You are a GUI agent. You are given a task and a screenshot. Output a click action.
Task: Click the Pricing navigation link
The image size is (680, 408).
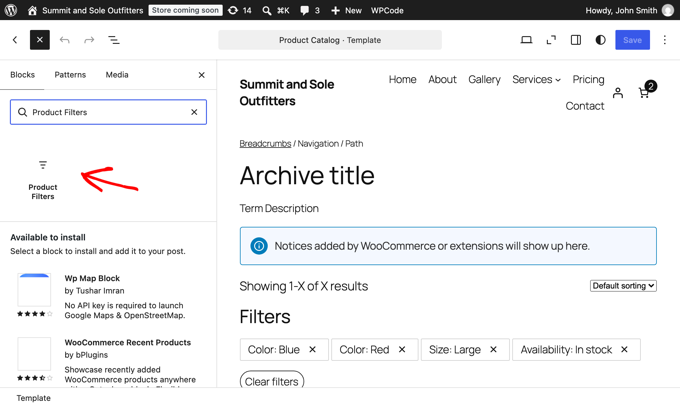point(588,79)
